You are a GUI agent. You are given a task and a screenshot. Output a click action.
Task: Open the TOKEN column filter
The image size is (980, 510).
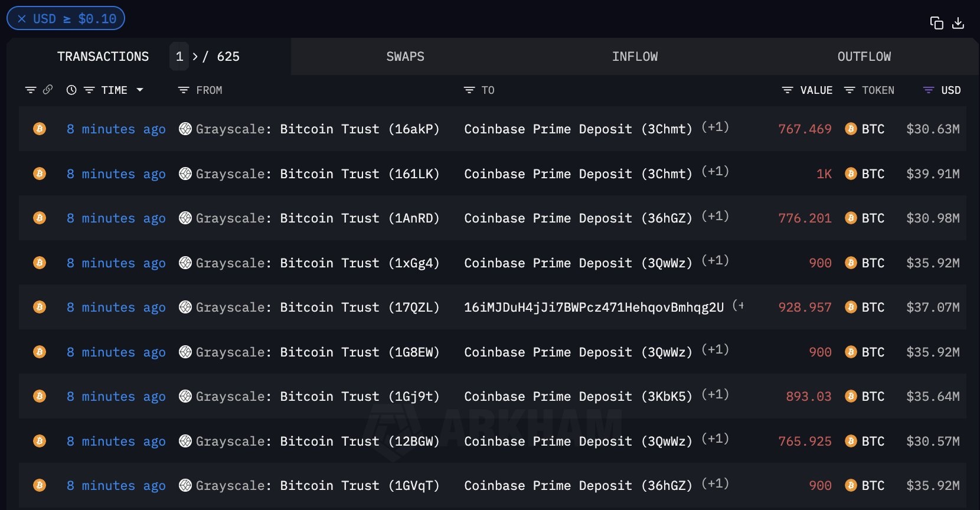tap(850, 90)
